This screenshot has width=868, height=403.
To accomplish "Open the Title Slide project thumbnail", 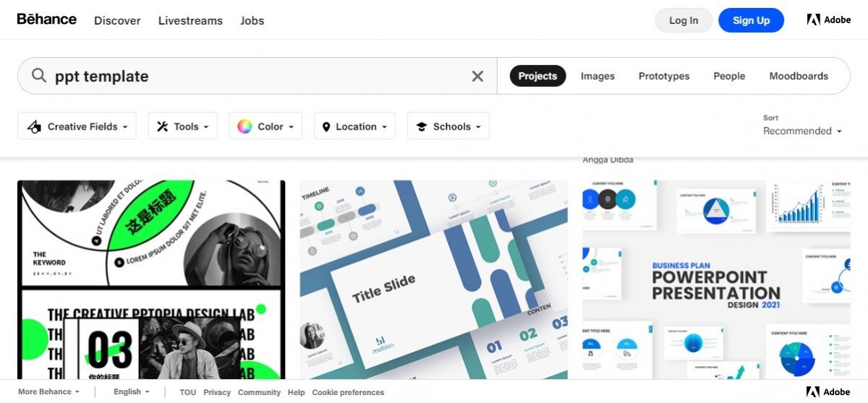I will point(433,279).
